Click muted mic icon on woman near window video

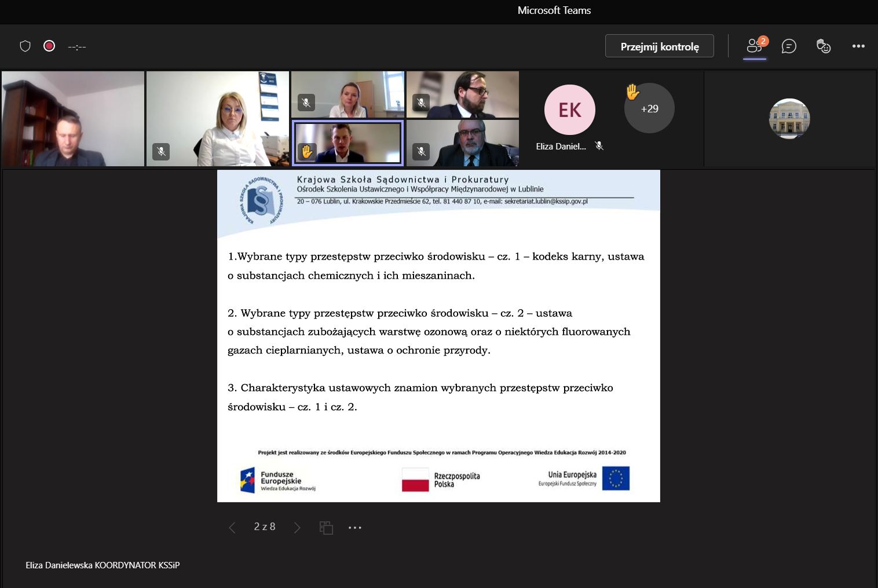click(x=306, y=103)
